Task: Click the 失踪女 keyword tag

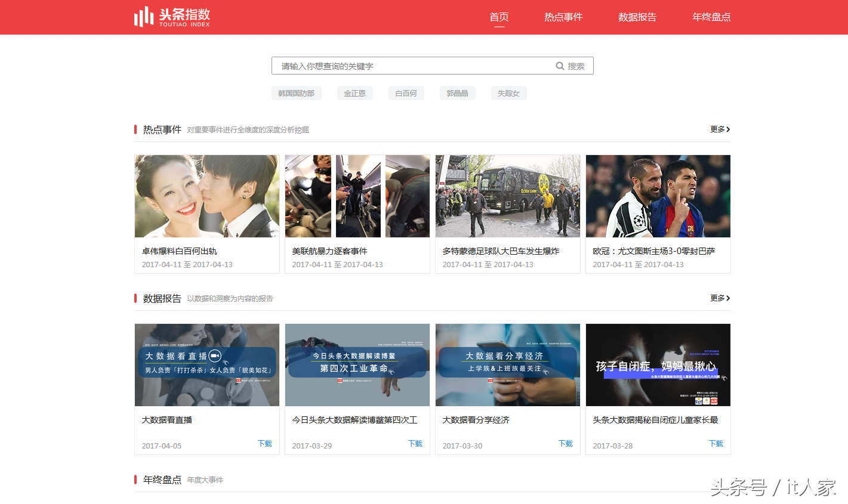Action: pyautogui.click(x=508, y=93)
